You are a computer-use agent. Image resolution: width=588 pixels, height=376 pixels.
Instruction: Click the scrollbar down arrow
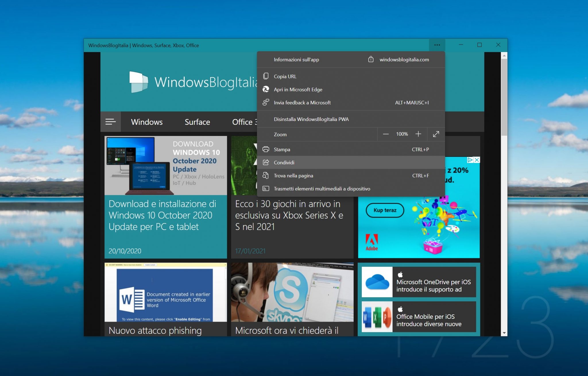[504, 333]
